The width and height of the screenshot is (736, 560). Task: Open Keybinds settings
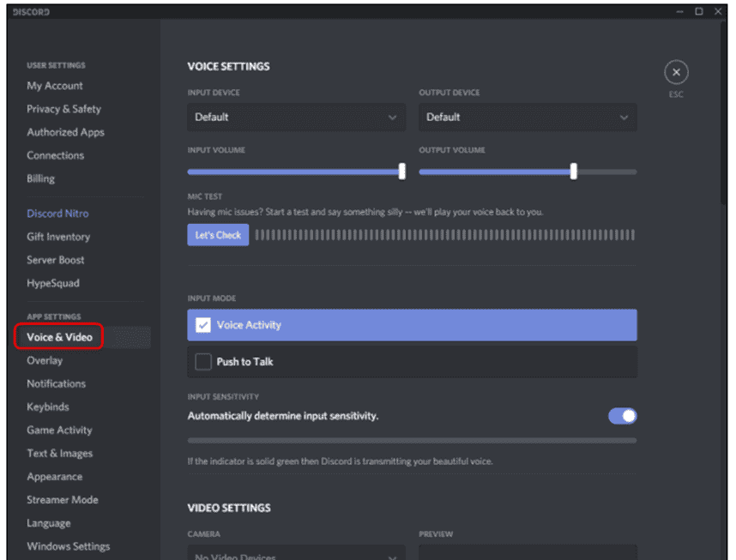(48, 407)
